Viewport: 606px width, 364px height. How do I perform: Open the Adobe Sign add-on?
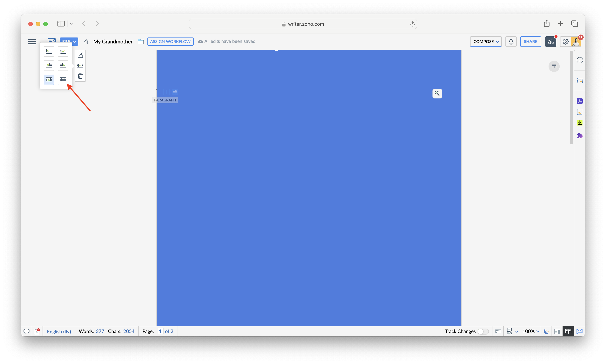pos(580,101)
